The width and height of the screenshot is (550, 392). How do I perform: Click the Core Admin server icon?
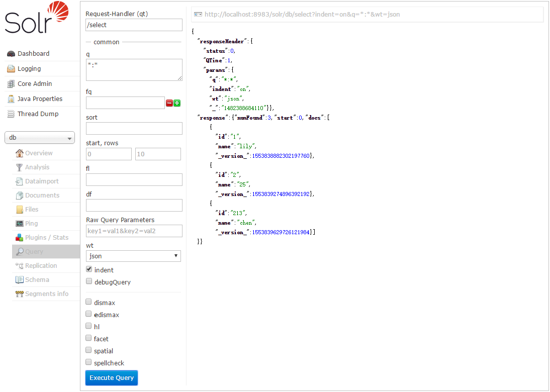[x=11, y=84]
